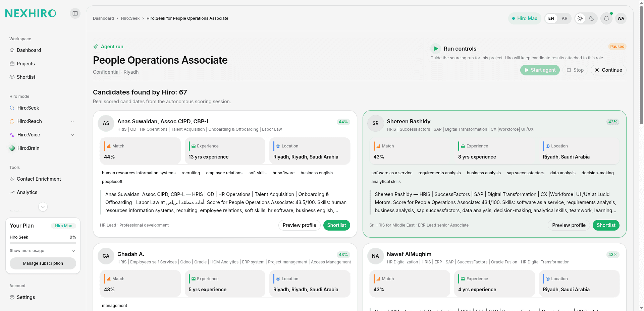Click Dashboard breadcrumb link

point(103,18)
